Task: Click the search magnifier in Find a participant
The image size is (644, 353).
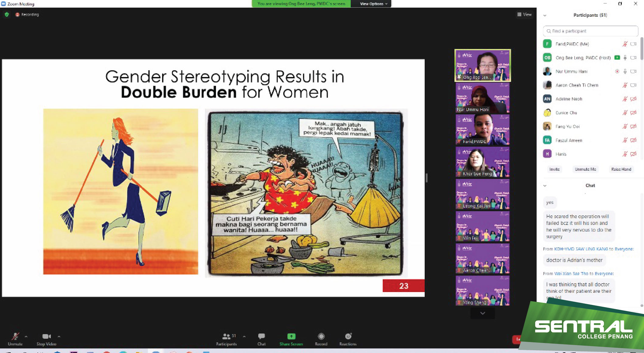Action: pos(548,31)
